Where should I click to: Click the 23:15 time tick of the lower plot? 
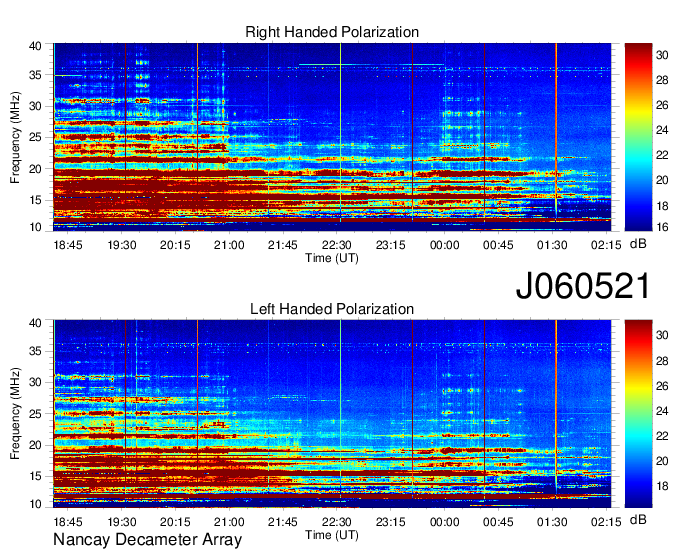click(390, 522)
